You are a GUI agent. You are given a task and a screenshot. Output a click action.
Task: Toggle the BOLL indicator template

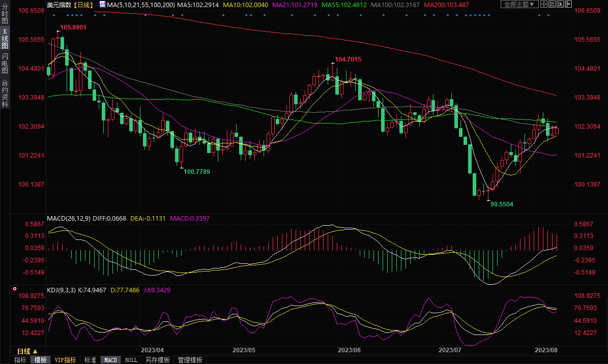[x=131, y=360]
